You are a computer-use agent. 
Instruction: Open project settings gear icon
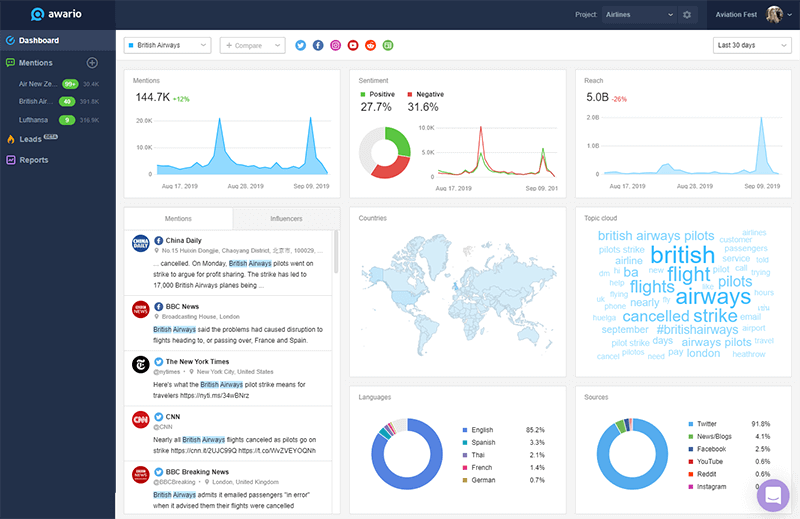click(x=686, y=15)
